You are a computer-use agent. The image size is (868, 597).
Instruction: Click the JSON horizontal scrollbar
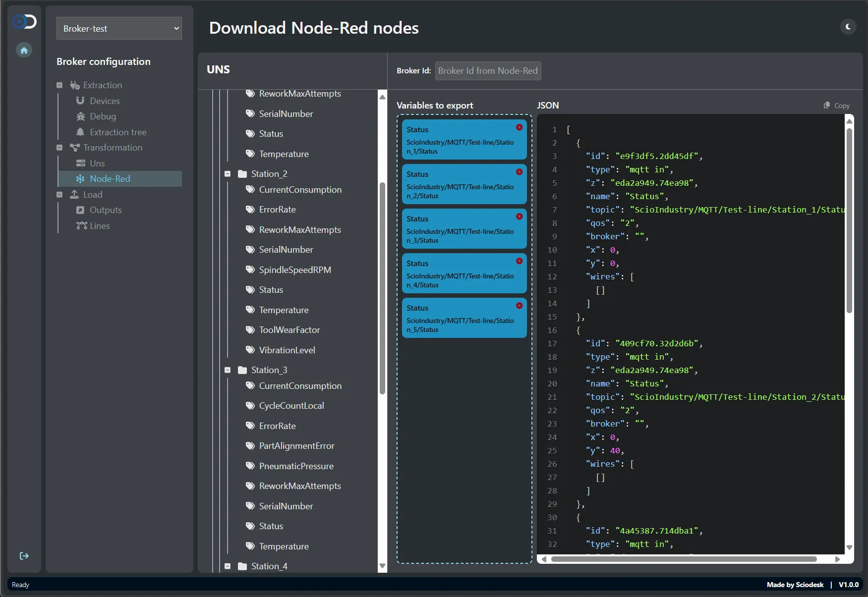tap(683, 559)
